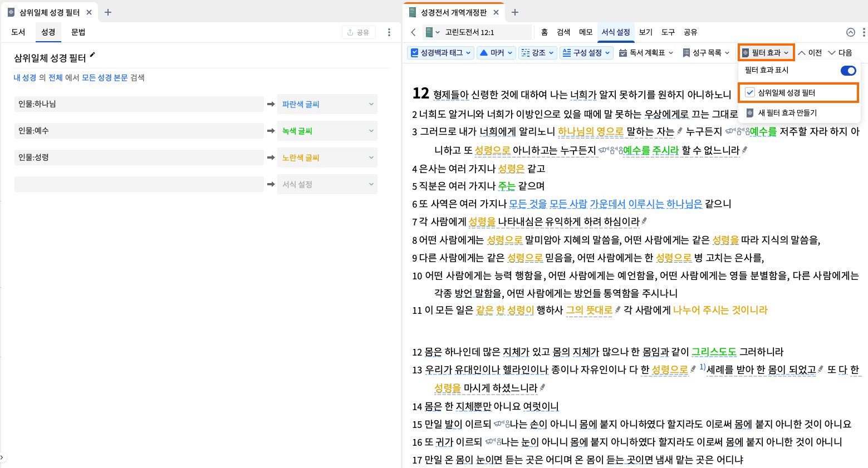Click the 구성 설정 icon
This screenshot has height=468, width=868.
pos(566,53)
